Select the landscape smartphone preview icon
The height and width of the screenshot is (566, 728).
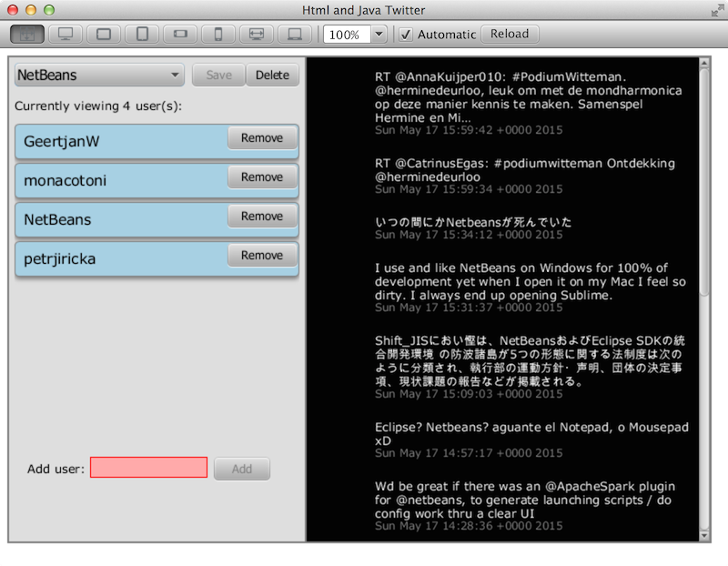180,35
